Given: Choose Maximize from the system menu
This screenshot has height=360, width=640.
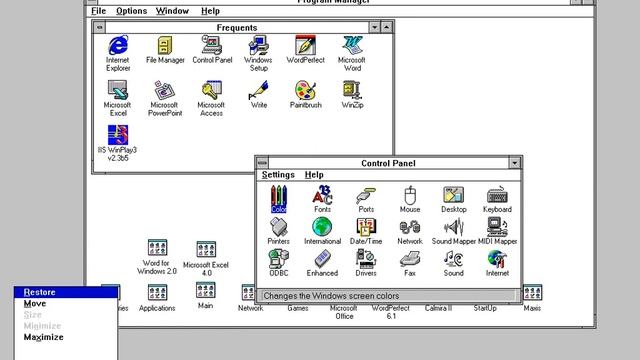Looking at the screenshot, I should (x=66, y=337).
